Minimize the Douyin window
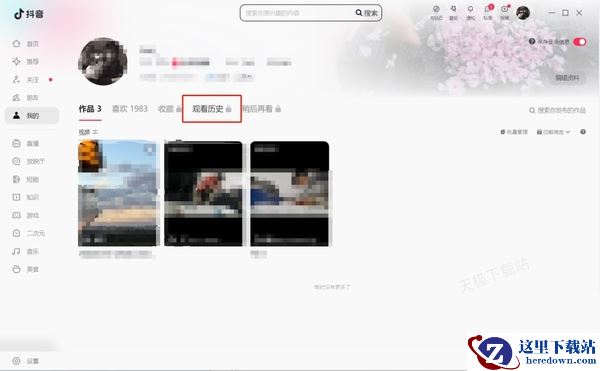 [551, 13]
